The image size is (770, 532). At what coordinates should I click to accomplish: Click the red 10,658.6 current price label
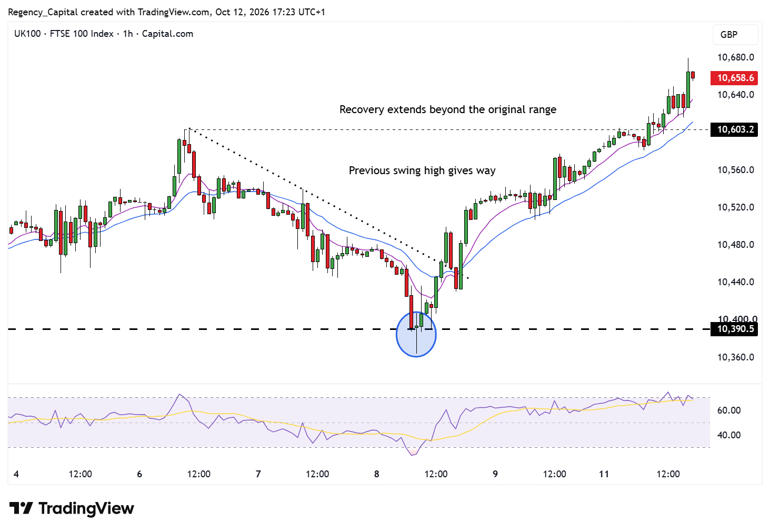coord(734,78)
